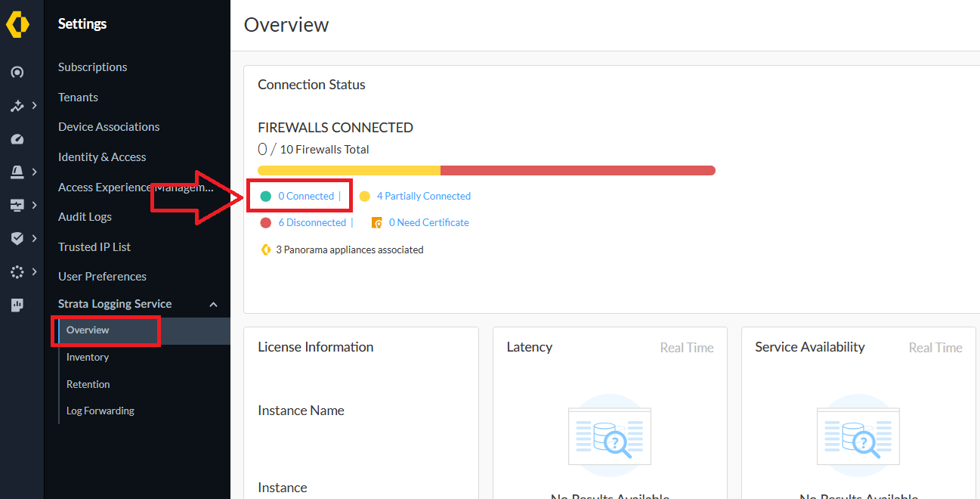This screenshot has width=980, height=499.
Task: Collapse the Strata Logging Service section
Action: coord(213,304)
